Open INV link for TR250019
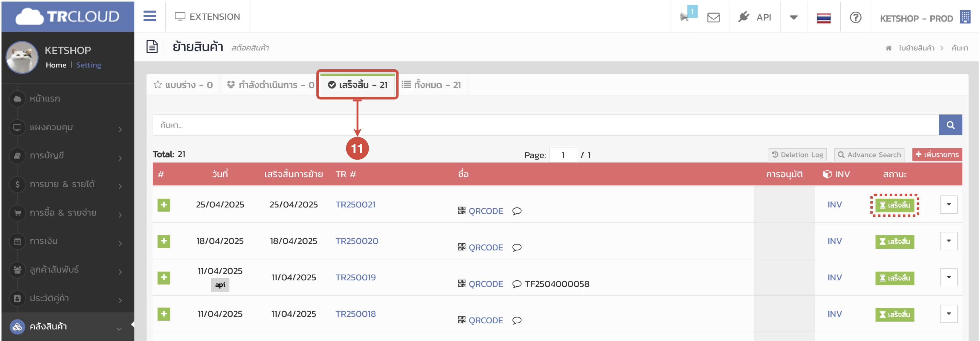 [834, 278]
